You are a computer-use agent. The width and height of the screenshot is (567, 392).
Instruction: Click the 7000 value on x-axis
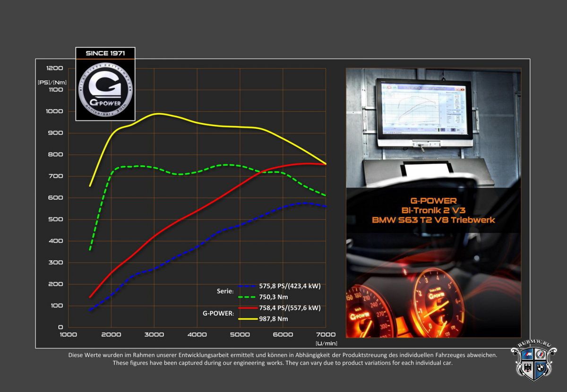point(326,334)
